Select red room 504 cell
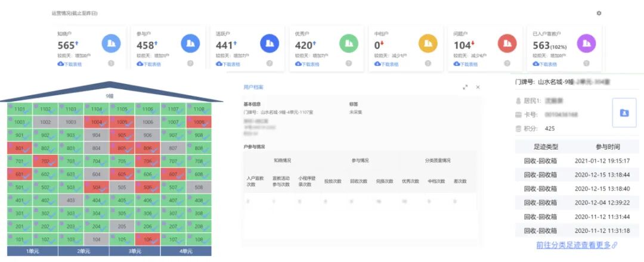 (x=97, y=188)
